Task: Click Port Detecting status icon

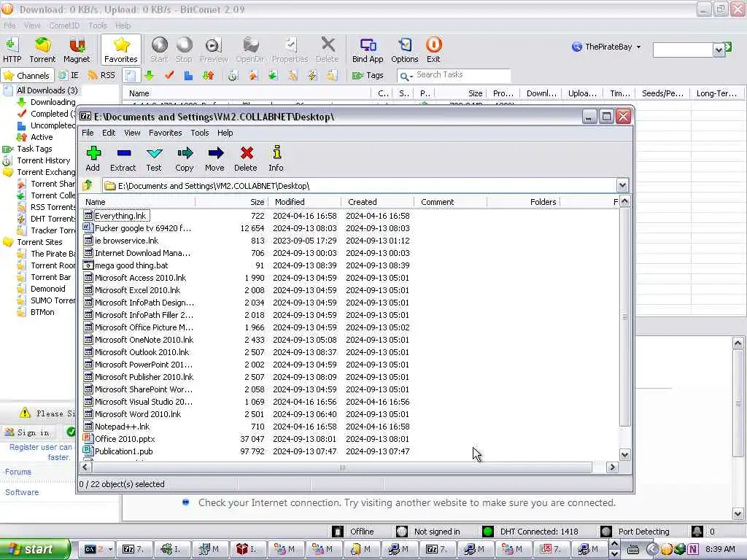Action: (606, 532)
